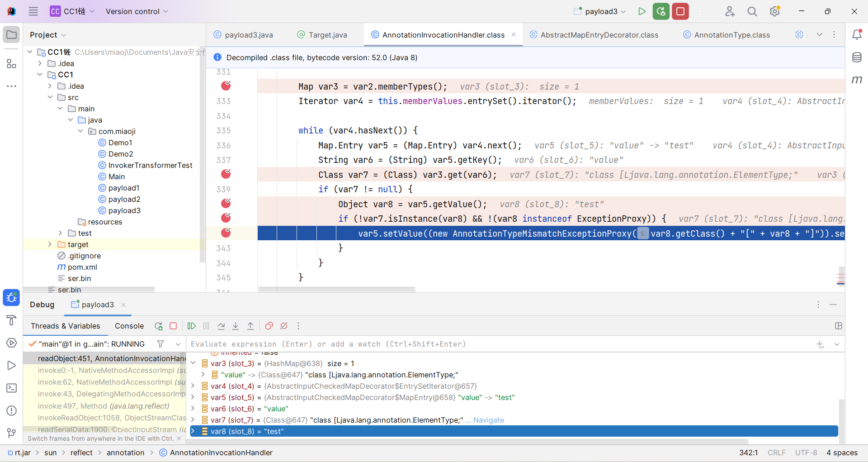The height and width of the screenshot is (462, 868).
Task: Open the payload3 run configuration dropdown
Action: coord(601,11)
